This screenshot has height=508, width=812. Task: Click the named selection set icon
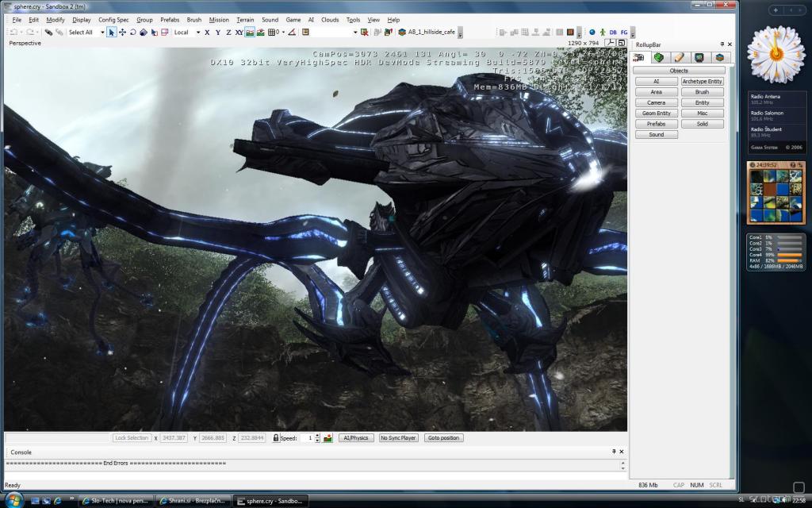coord(305,32)
